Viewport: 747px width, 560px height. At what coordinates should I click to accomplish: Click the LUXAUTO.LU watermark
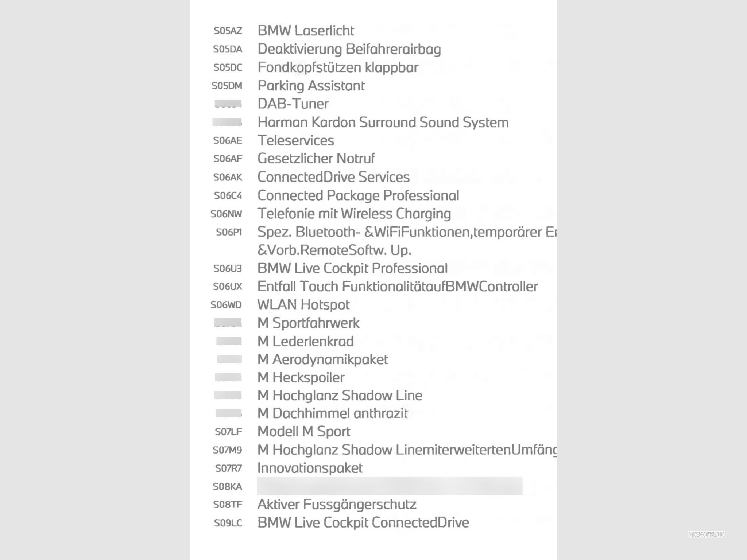point(706,534)
